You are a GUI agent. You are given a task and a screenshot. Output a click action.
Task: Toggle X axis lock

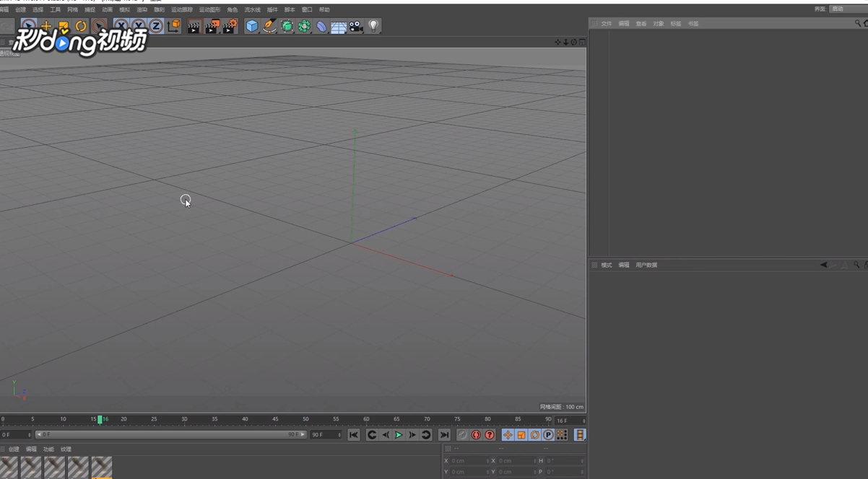[x=121, y=26]
